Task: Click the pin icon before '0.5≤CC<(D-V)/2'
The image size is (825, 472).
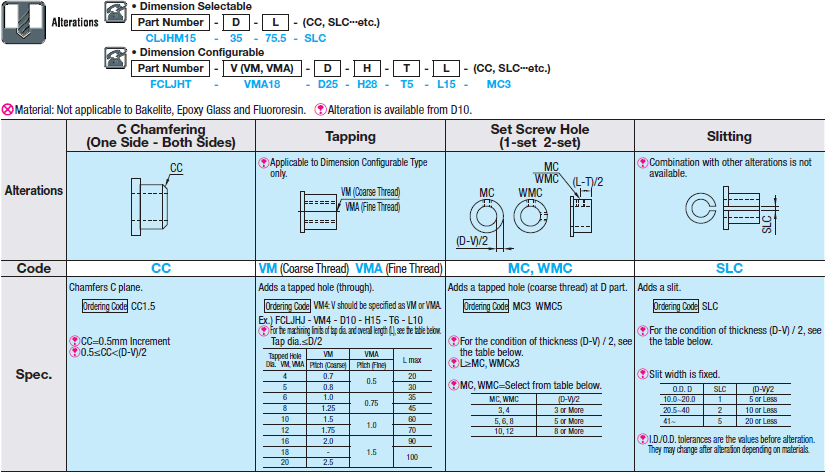Action: 75,352
